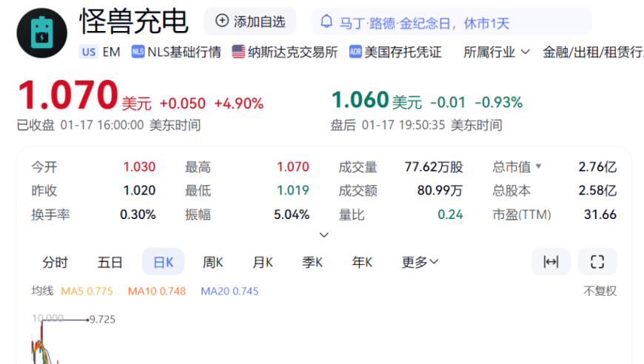Click the fit-width chart range icon
Screen dimensions: 644x364
pyautogui.click(x=551, y=262)
